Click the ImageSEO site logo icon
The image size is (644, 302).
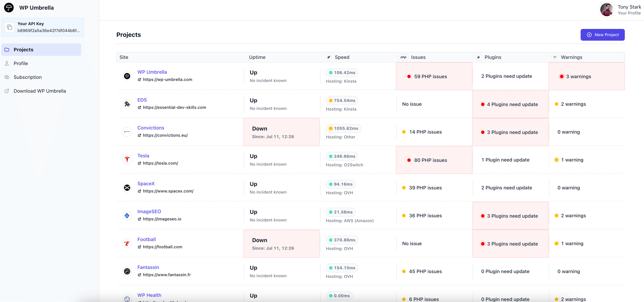click(127, 215)
